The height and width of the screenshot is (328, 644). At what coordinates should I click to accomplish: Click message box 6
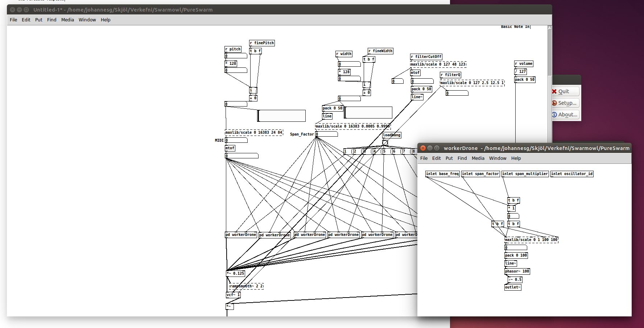point(396,151)
